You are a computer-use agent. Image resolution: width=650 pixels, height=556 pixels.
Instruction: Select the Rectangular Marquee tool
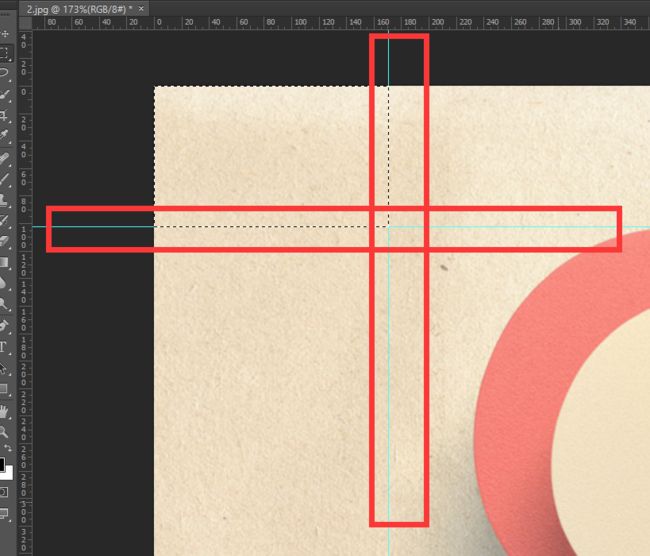pos(5,53)
